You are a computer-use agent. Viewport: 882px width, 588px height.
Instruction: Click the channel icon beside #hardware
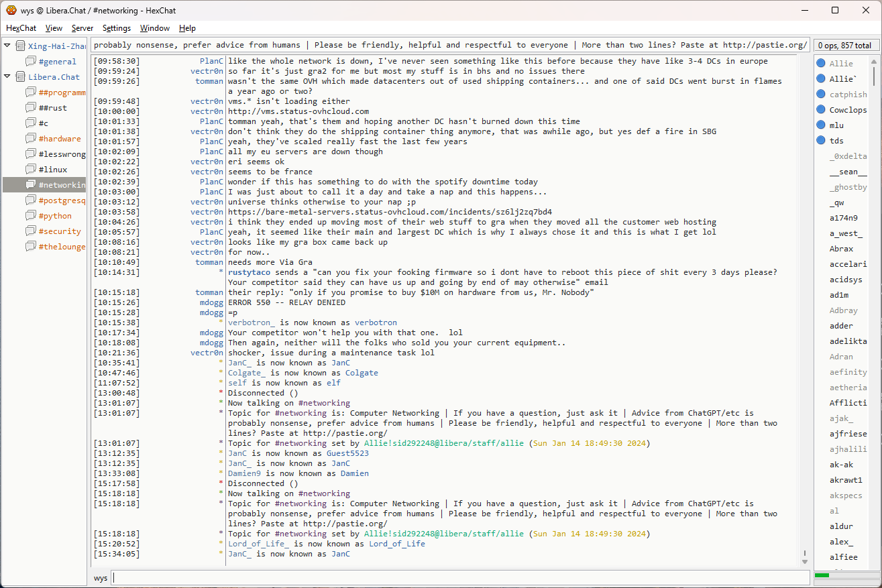(x=30, y=139)
